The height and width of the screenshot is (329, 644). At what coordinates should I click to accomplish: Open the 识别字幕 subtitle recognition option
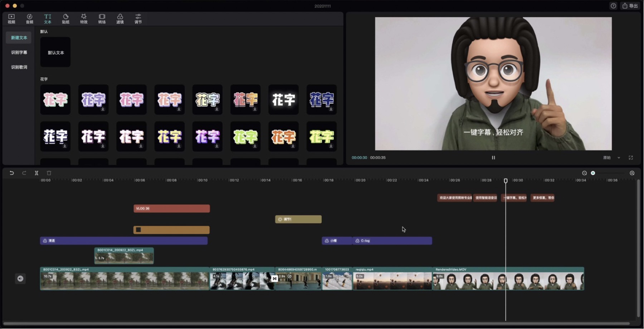[19, 52]
